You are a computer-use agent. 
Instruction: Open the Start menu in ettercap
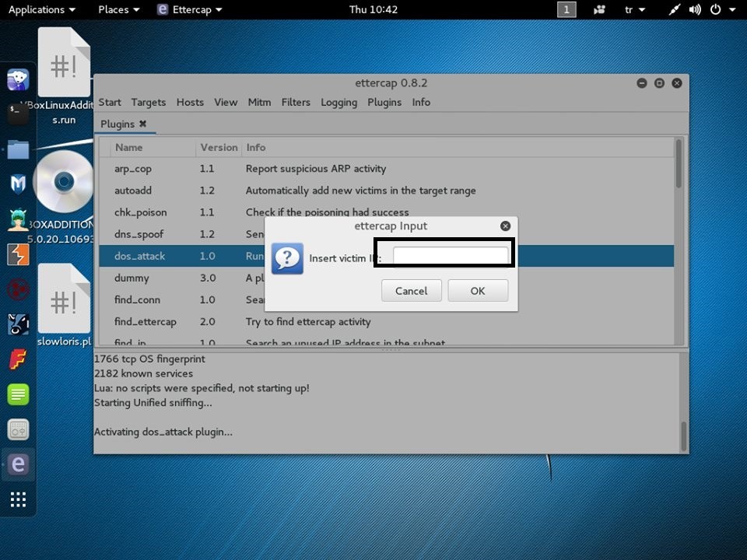(x=110, y=102)
